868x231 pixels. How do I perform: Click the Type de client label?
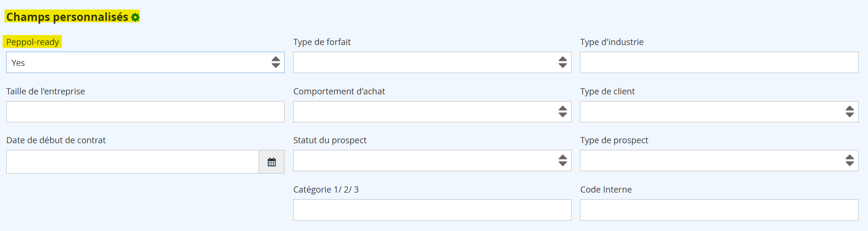coord(607,92)
